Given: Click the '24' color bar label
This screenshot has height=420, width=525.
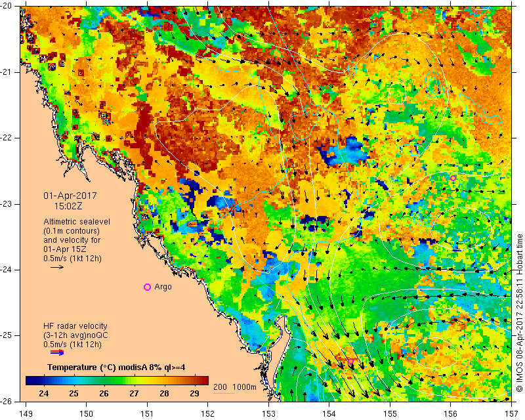Looking at the screenshot, I should (43, 394).
